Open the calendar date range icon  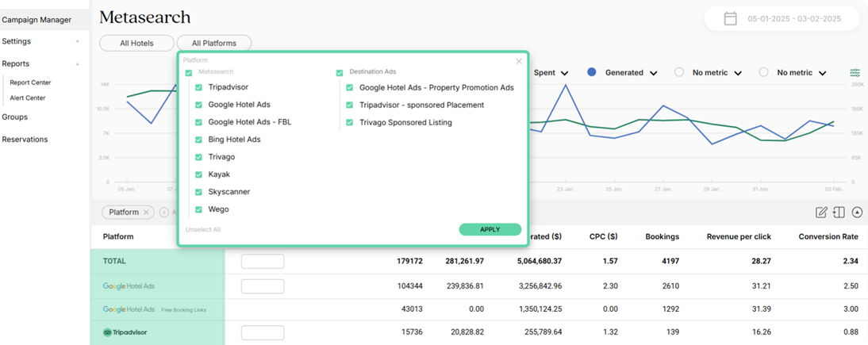click(730, 19)
